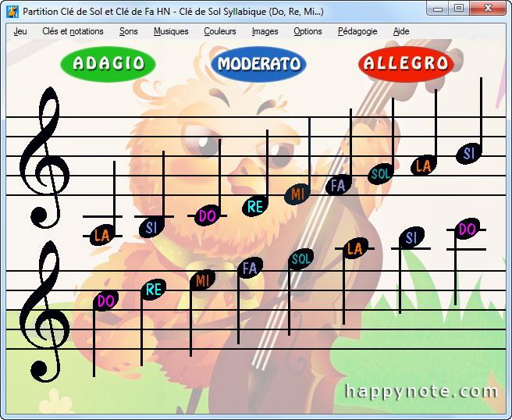This screenshot has width=512, height=420.
Task: Click the treble clef of the lower staff
Action: point(44,311)
